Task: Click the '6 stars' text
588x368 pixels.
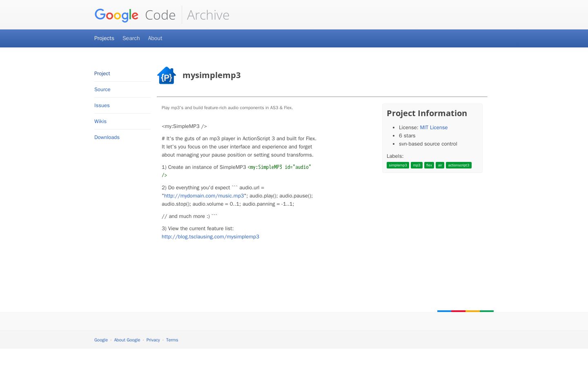Action: 407,136
